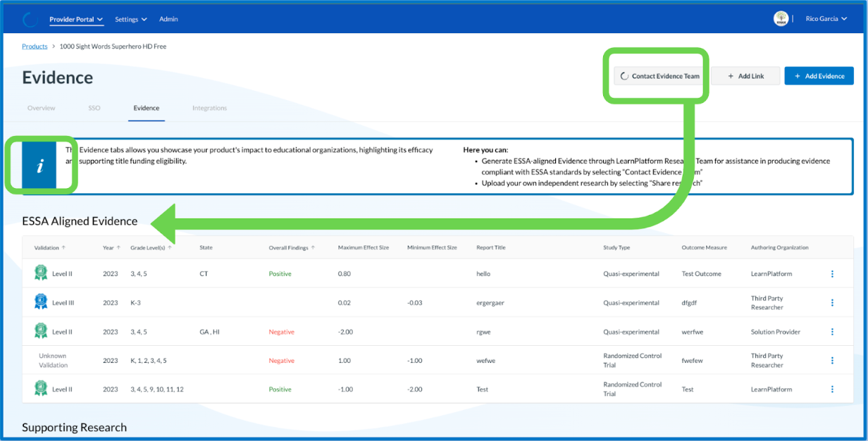The width and height of the screenshot is (868, 441).
Task: Expand the Provider Portal dropdown
Action: tap(76, 20)
